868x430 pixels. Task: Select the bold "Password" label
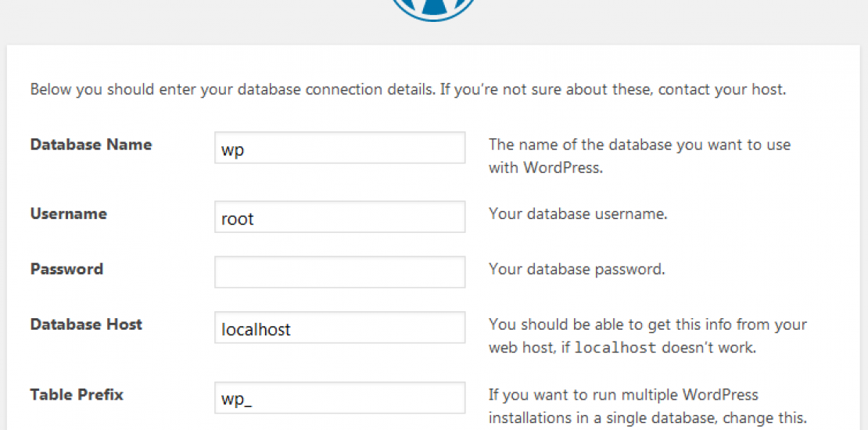tap(66, 269)
